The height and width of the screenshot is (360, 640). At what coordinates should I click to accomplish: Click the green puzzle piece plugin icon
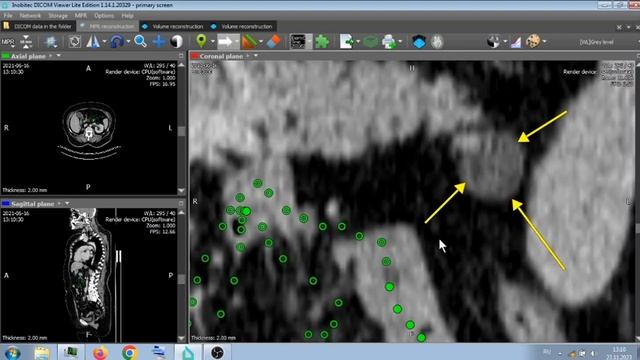click(x=322, y=42)
